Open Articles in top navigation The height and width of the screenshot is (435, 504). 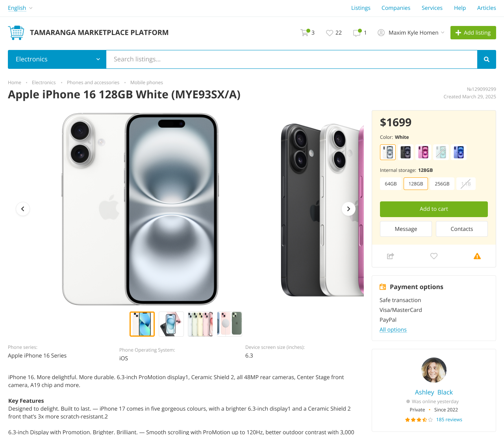coord(486,8)
